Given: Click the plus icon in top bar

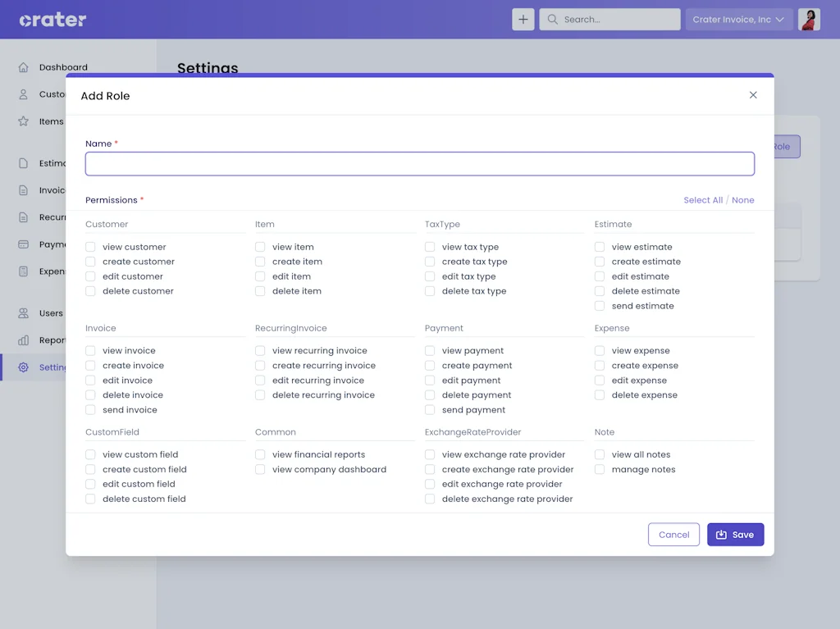Looking at the screenshot, I should 523,20.
